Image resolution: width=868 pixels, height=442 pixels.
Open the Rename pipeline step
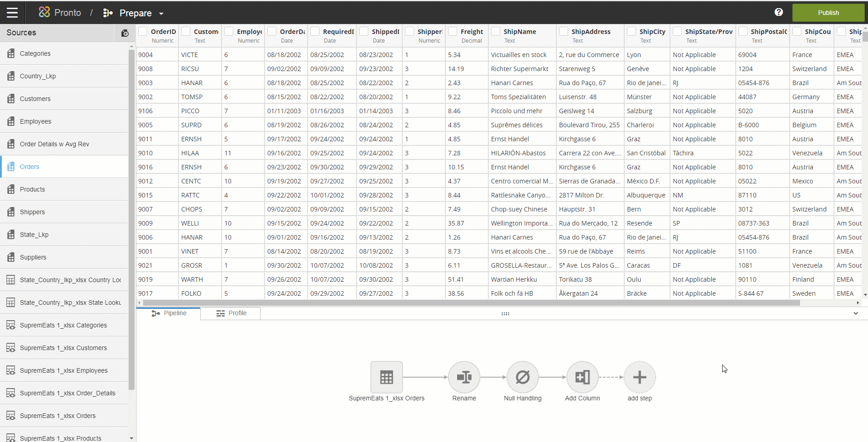[464, 377]
